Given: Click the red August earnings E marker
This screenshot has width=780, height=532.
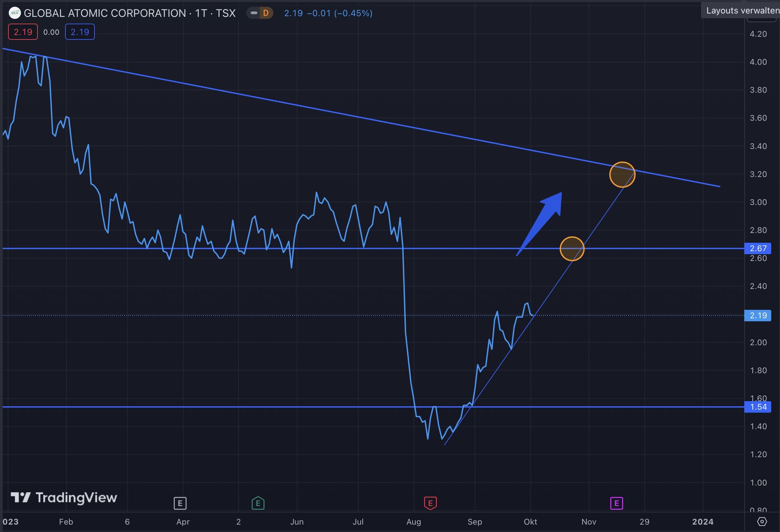Looking at the screenshot, I should coord(430,503).
